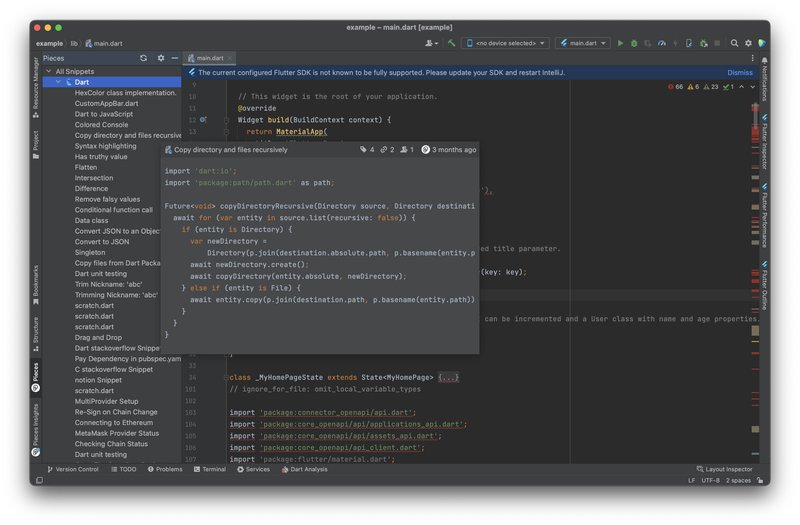800x525 pixels.
Task: Open Search Everywhere magnifier
Action: (x=734, y=43)
